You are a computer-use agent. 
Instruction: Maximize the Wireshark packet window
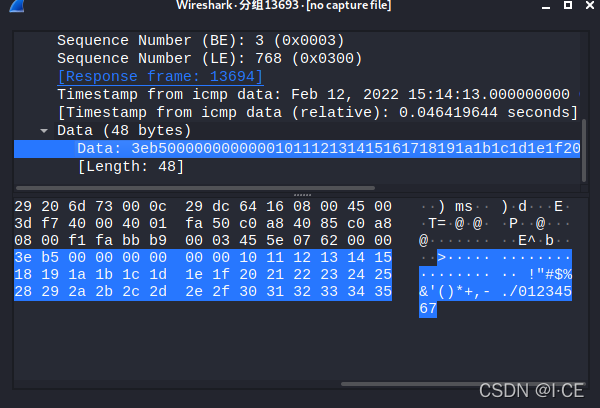pos(568,5)
